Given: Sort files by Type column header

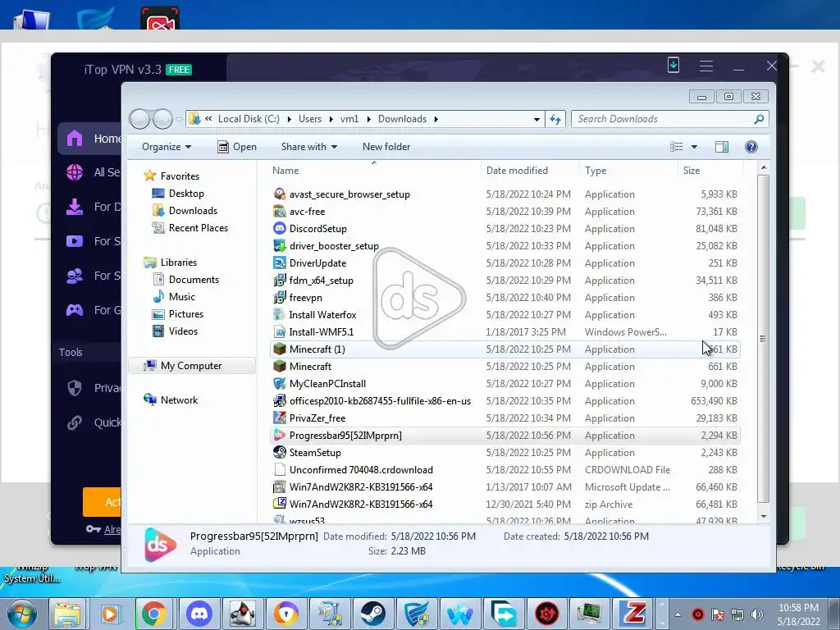Looking at the screenshot, I should tap(628, 171).
